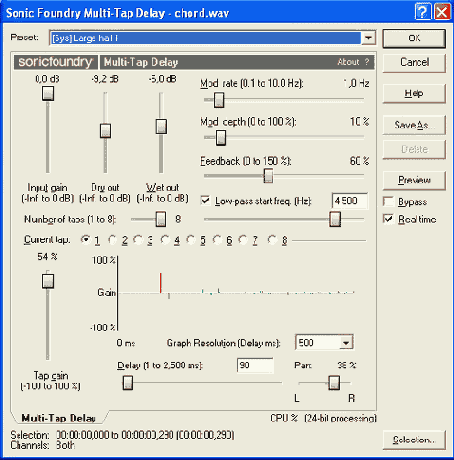
Task: Click the Wet out fader handle
Action: tap(161, 127)
